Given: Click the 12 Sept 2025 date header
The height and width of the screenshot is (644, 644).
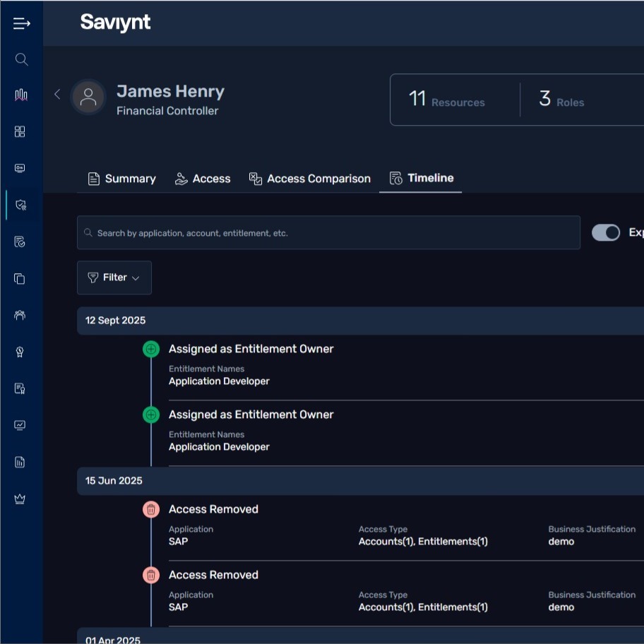Looking at the screenshot, I should click(115, 321).
